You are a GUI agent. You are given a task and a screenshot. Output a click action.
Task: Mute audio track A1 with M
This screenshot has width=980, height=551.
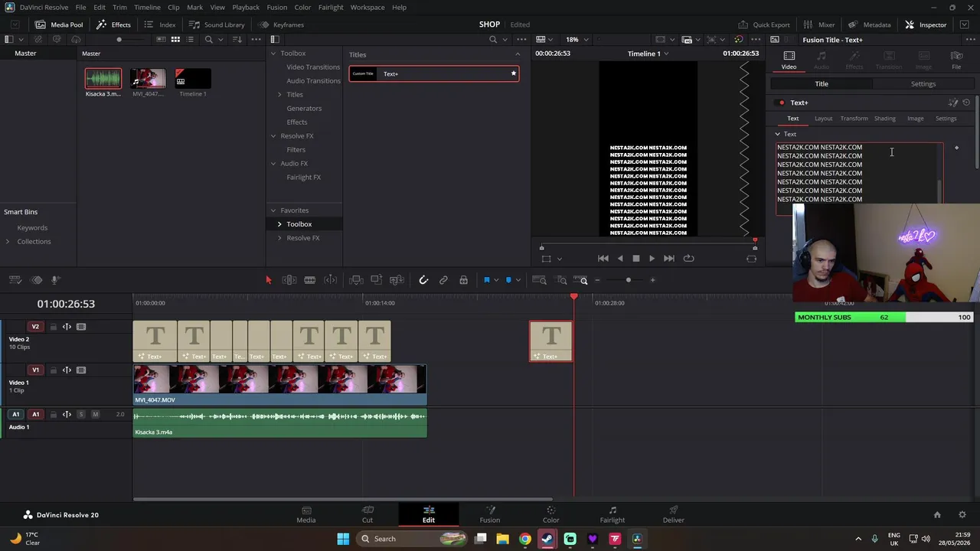pyautogui.click(x=95, y=414)
